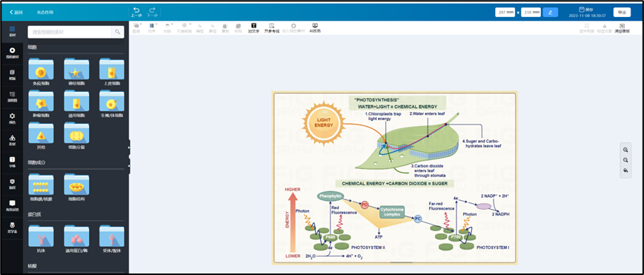Click the redo arrow icon
The image size is (644, 275).
(x=153, y=10)
